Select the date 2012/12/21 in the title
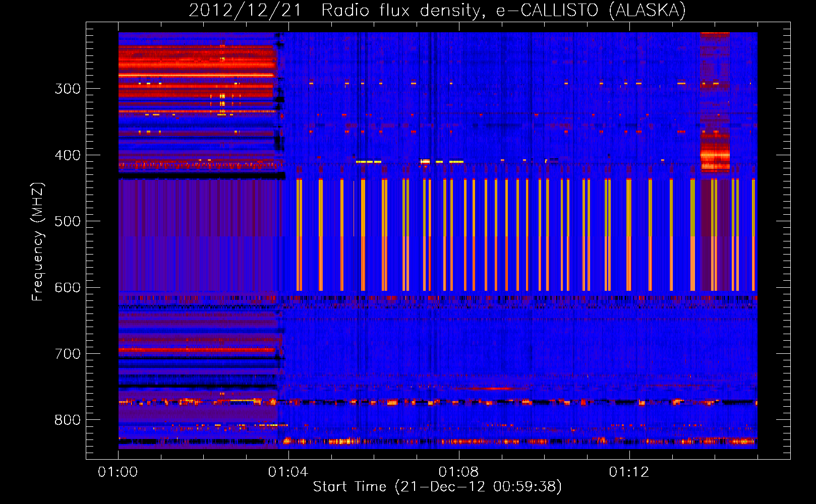Viewport: 816px width, 504px height. click(245, 10)
